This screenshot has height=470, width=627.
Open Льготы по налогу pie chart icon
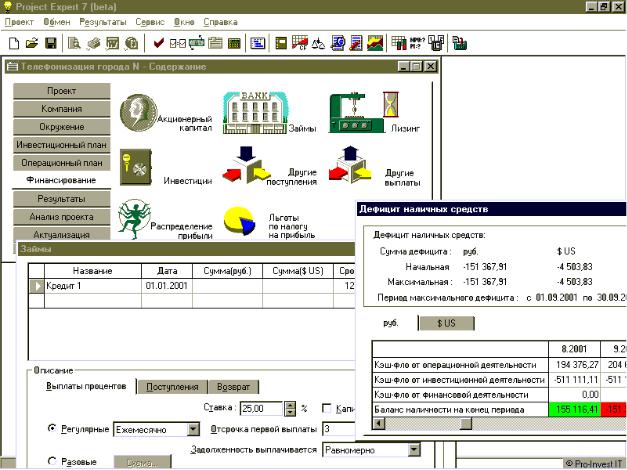point(239,220)
